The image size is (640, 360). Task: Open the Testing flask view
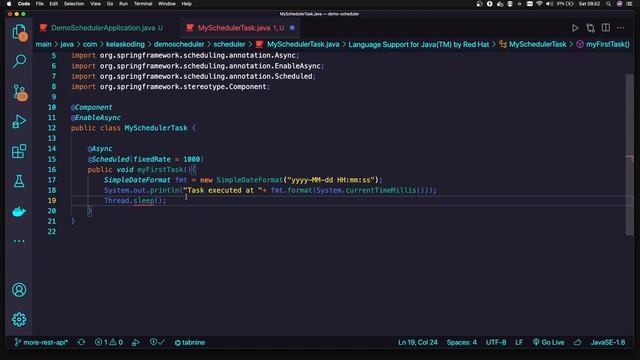(19, 181)
